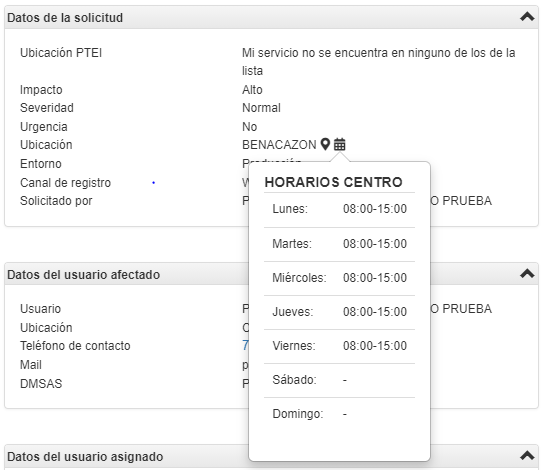Select the Domingo schedule row
Image resolution: width=546 pixels, height=470 pixels.
click(340, 414)
